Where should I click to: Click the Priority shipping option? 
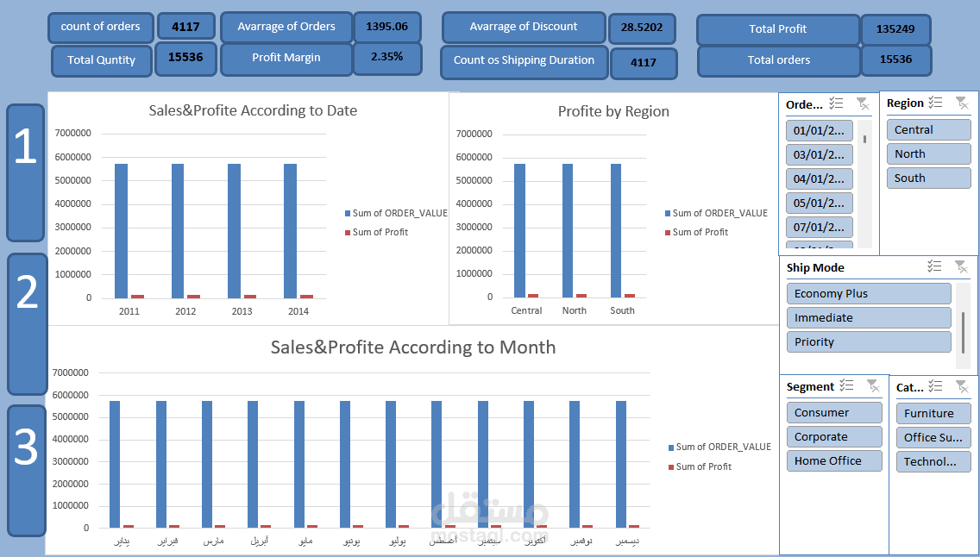[868, 341]
